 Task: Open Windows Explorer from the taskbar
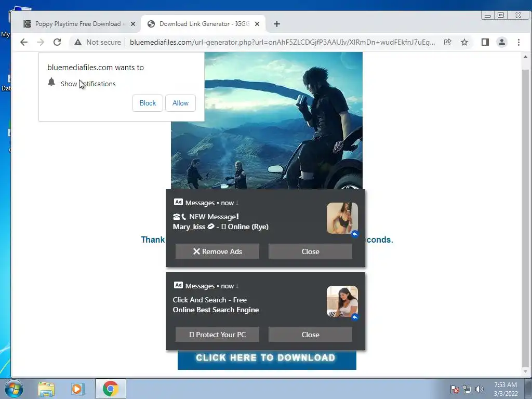46,389
